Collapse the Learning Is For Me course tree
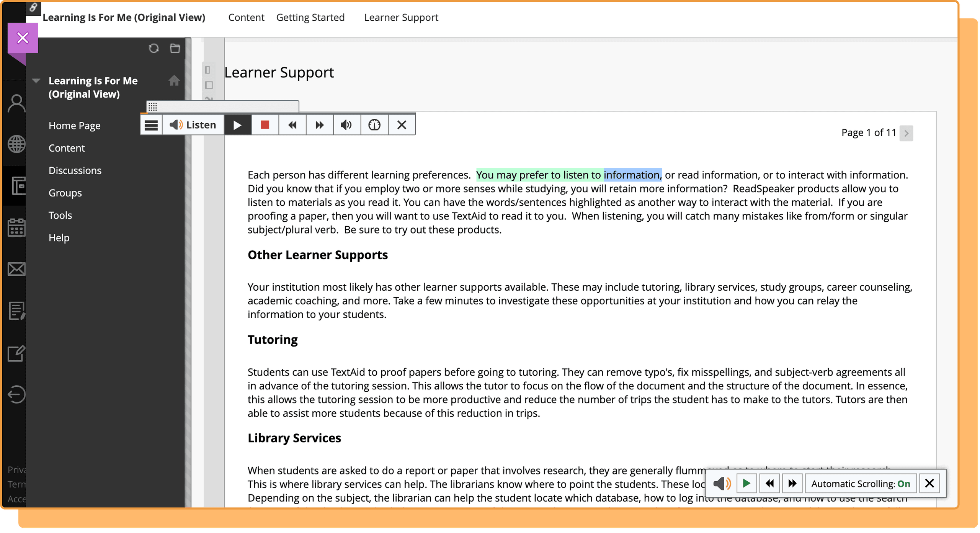This screenshot has width=980, height=533. [x=36, y=81]
